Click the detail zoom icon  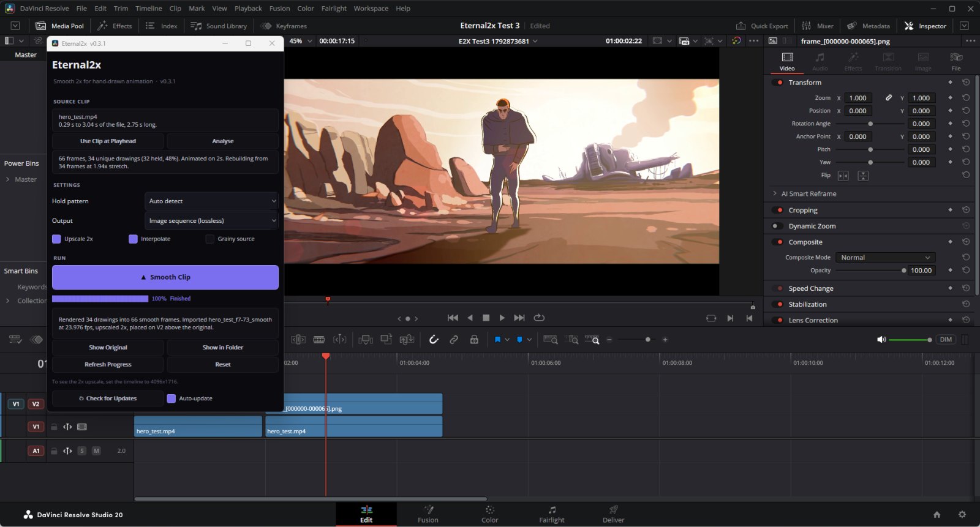point(571,340)
